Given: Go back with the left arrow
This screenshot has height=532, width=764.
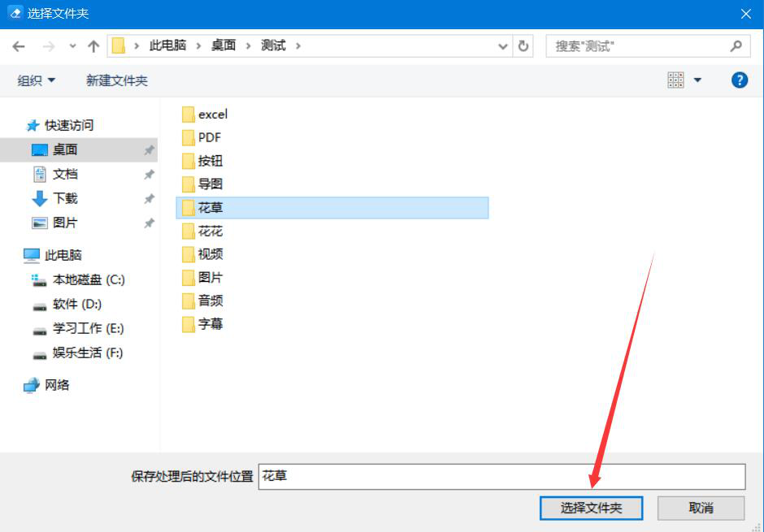Looking at the screenshot, I should coord(19,46).
